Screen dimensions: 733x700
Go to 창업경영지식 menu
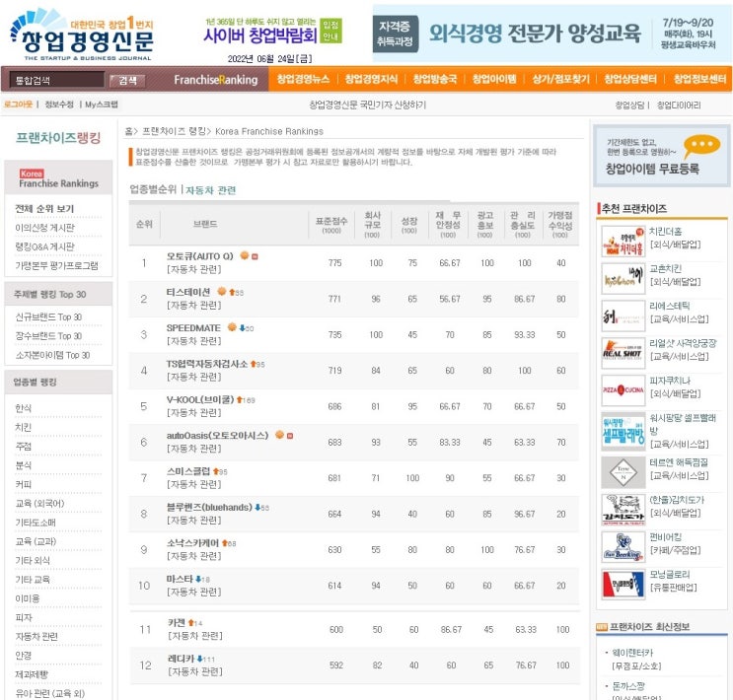(371, 79)
